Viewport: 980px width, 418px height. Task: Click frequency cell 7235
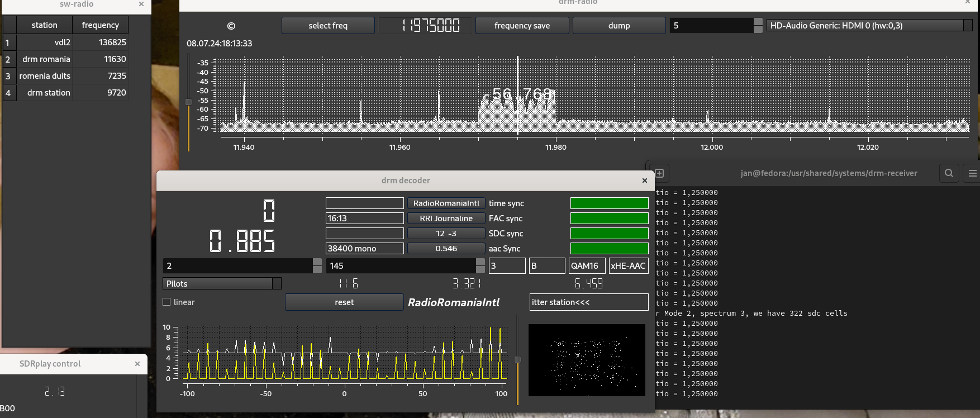pos(101,76)
